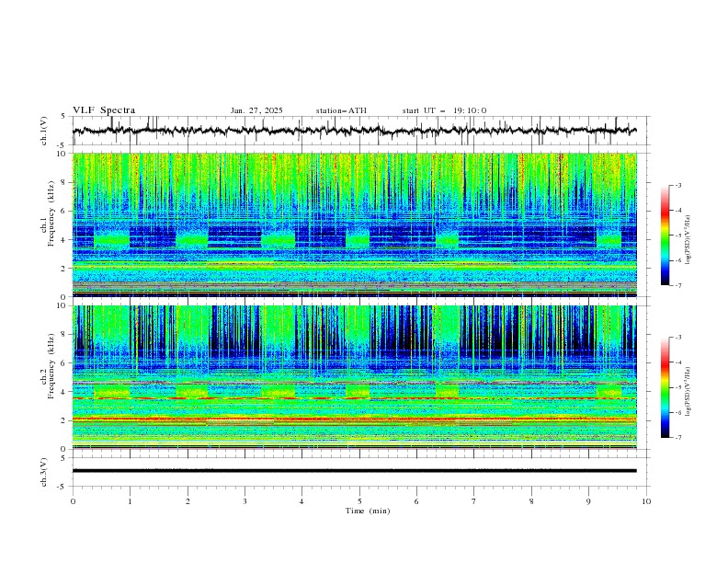Click the "ch.1(V)" waveform axis label

tap(44, 131)
